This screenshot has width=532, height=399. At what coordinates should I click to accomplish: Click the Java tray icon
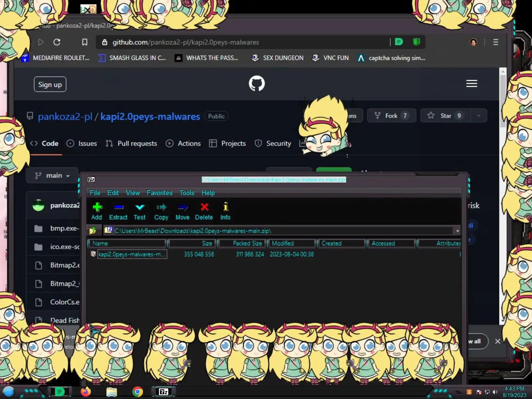pyautogui.click(x=469, y=392)
